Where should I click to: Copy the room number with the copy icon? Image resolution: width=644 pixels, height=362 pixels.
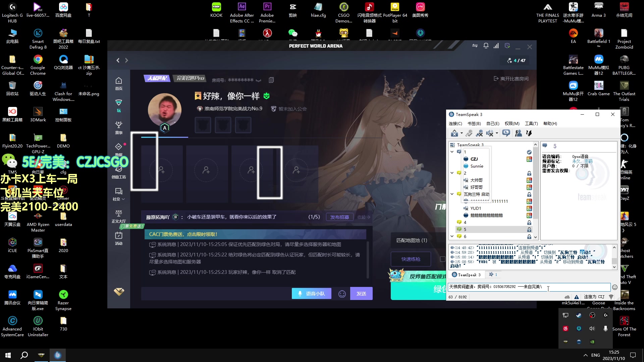point(271,80)
